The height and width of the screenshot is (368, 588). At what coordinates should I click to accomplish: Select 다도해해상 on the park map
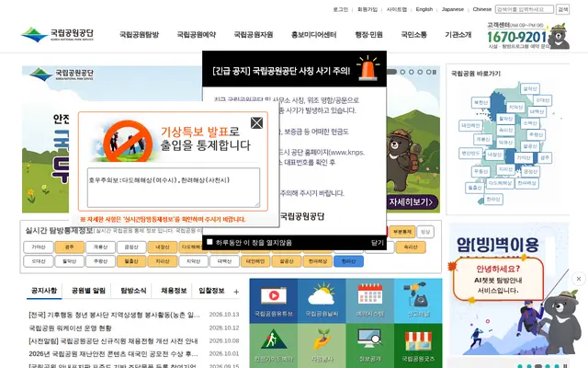pos(500,183)
